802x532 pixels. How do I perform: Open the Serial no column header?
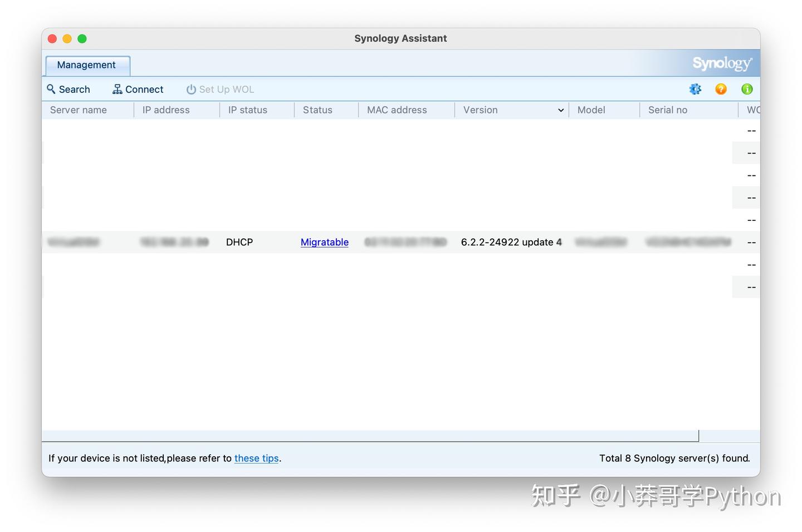pos(668,110)
